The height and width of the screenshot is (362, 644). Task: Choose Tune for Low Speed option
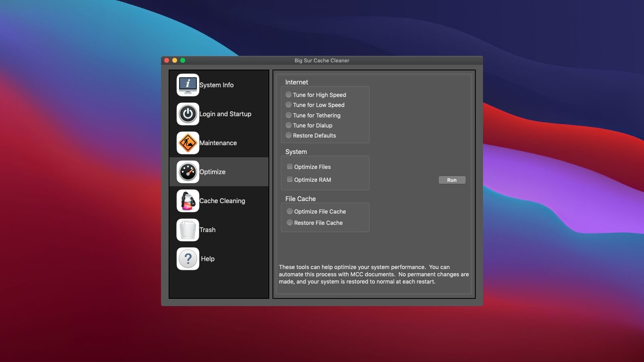[289, 105]
